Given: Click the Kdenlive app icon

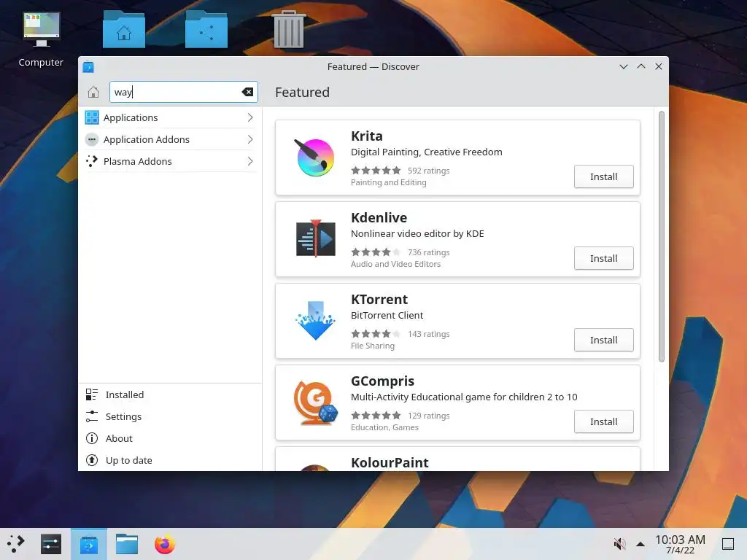Looking at the screenshot, I should [x=315, y=238].
